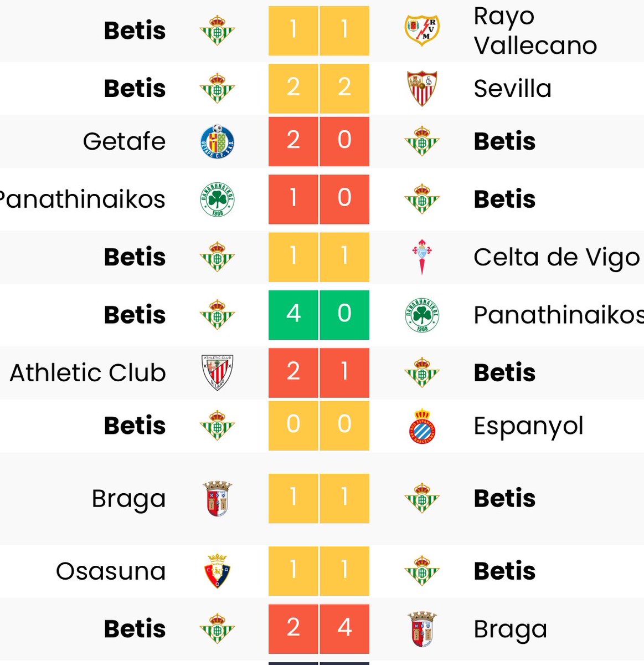This screenshot has width=644, height=665.
Task: Click the Celta de Vigo crest
Action: (422, 257)
